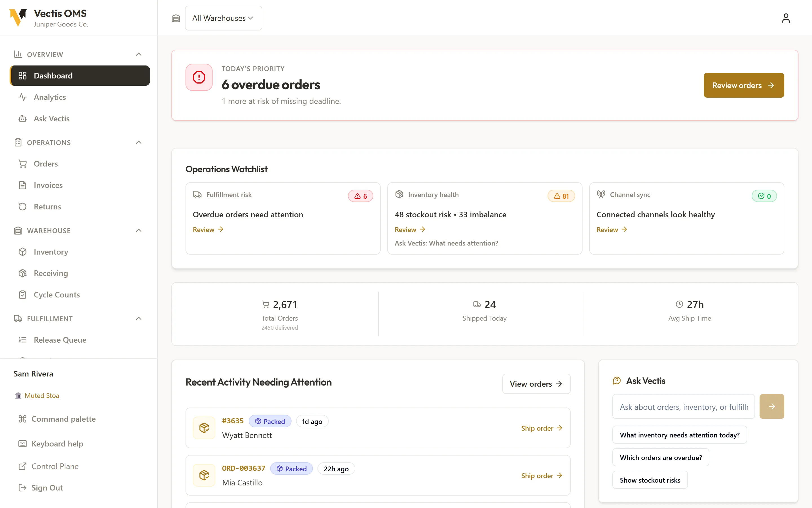This screenshot has width=812, height=508.
Task: Click the package icon for order #3635
Action: [204, 428]
